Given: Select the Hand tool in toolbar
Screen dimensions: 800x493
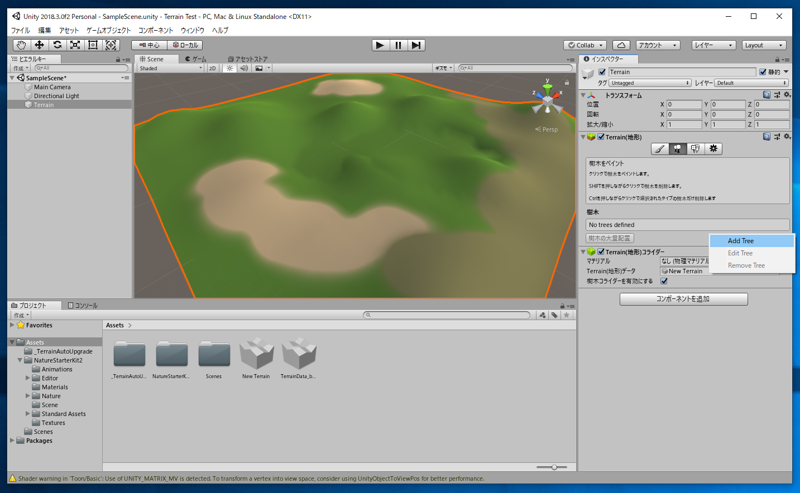Looking at the screenshot, I should pyautogui.click(x=21, y=45).
